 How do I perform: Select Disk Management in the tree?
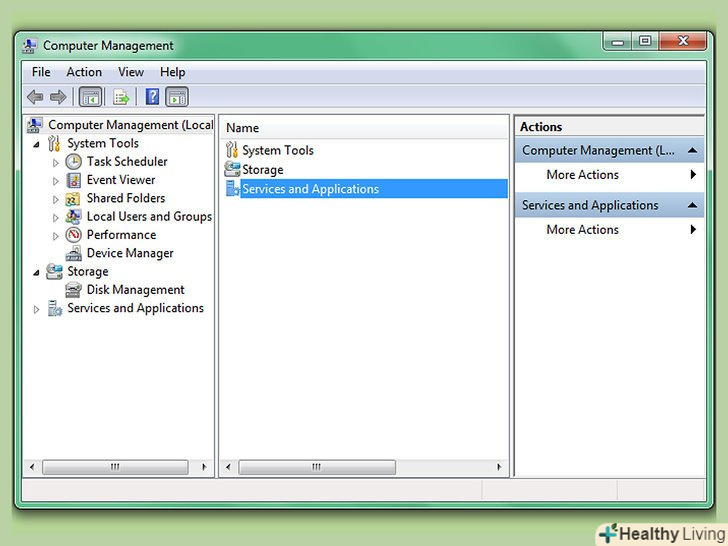coord(136,290)
